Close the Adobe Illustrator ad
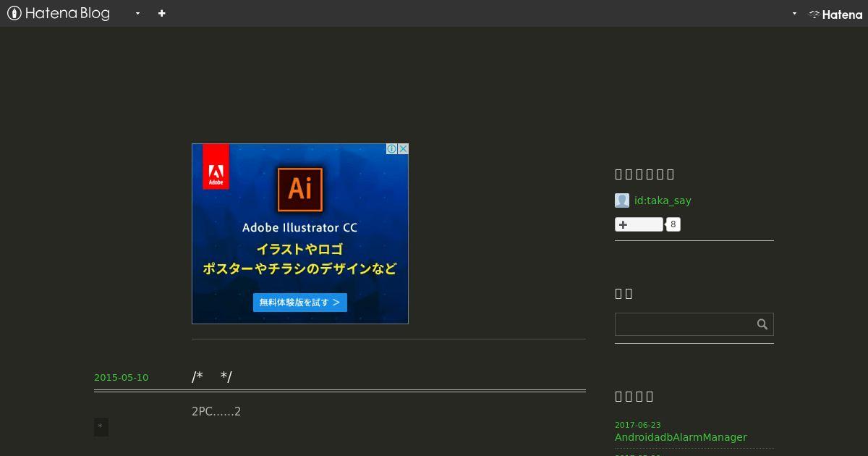This screenshot has width=868, height=456. click(x=403, y=149)
